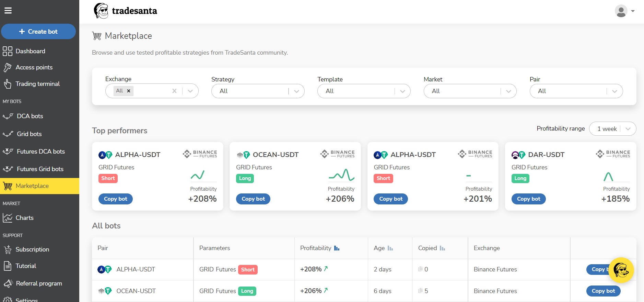Screen dimensions: 644x302
Task: Click the Subscription cart icon
Action: click(8, 249)
